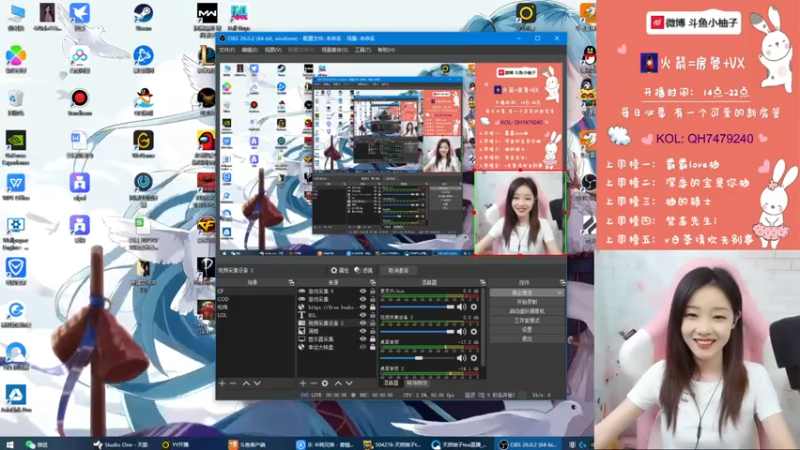
Task: Pop out the Audio Mixer dock panel
Action: click(482, 282)
